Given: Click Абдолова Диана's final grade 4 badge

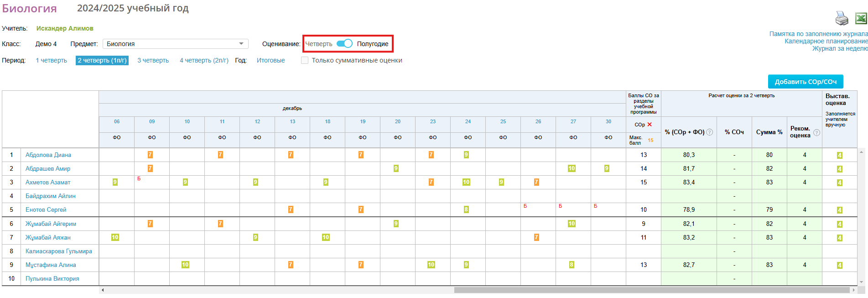Looking at the screenshot, I should tap(839, 155).
